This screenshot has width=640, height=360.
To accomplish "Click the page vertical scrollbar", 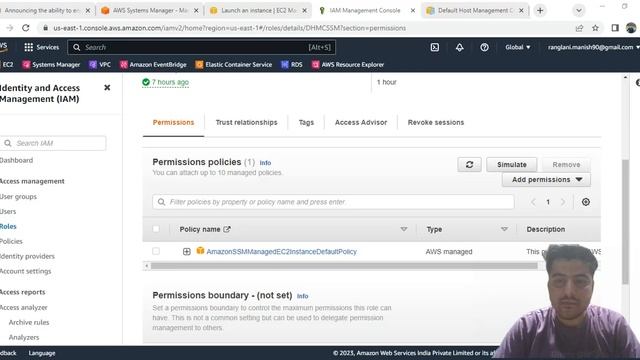I will 625,222.
